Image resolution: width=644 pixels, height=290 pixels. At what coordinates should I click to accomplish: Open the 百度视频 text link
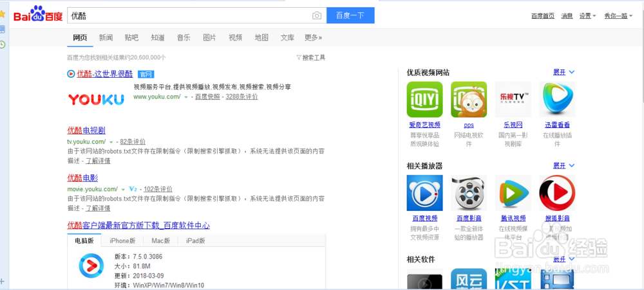424,218
